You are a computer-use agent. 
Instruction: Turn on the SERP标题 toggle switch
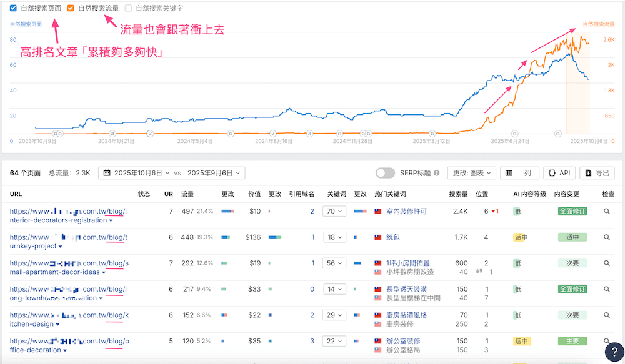[x=385, y=173]
